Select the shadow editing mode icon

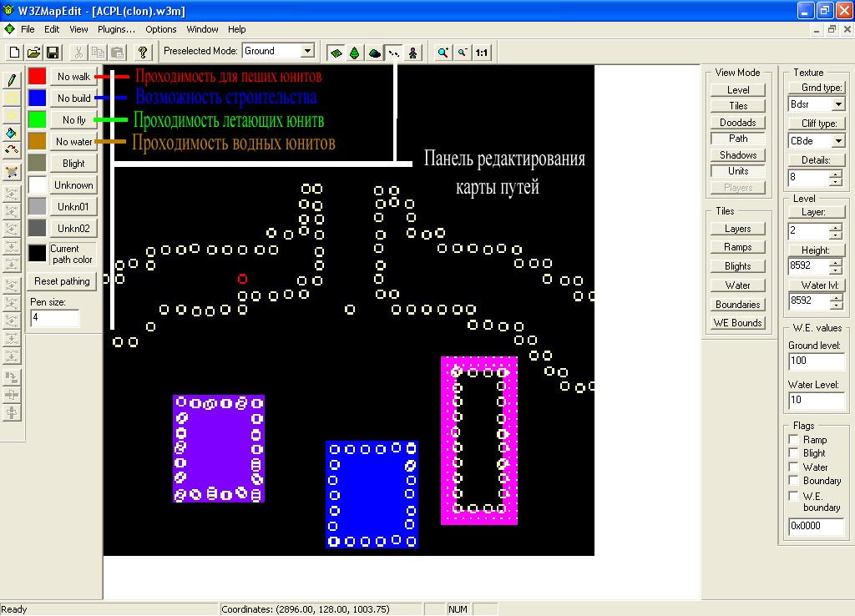coord(375,53)
